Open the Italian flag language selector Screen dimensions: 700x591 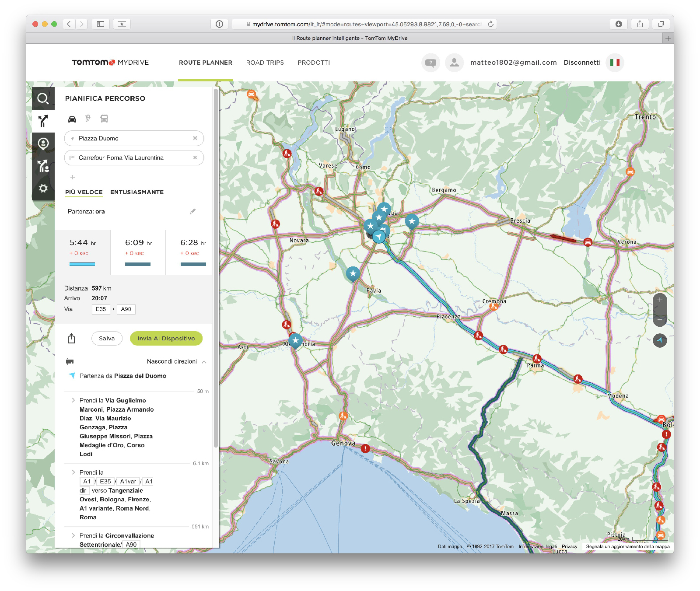click(x=615, y=63)
